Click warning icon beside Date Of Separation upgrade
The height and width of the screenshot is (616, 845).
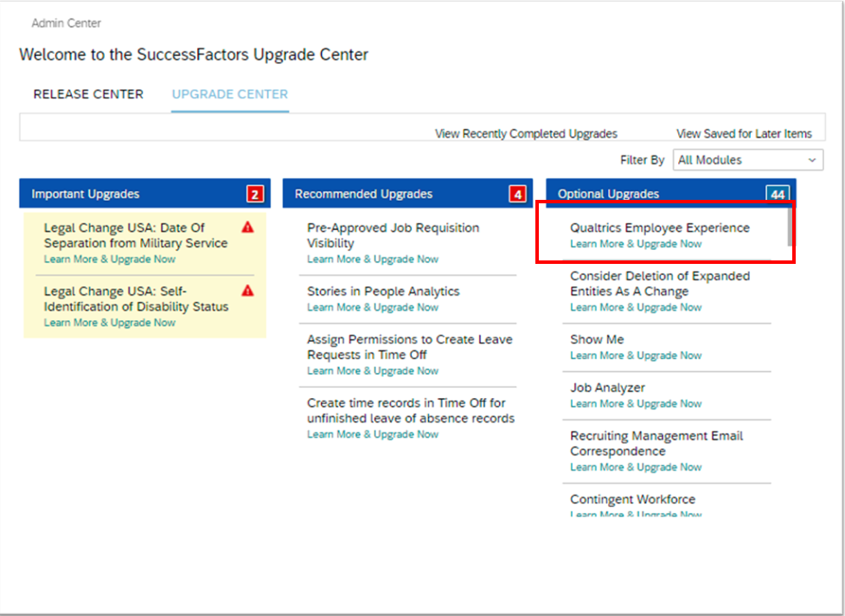[247, 227]
